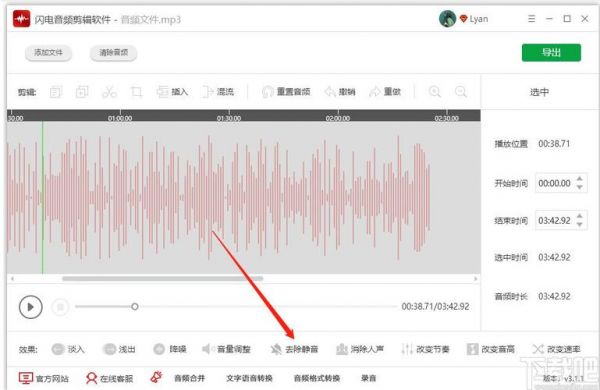Increase the 结束时间 end time value

580,216
